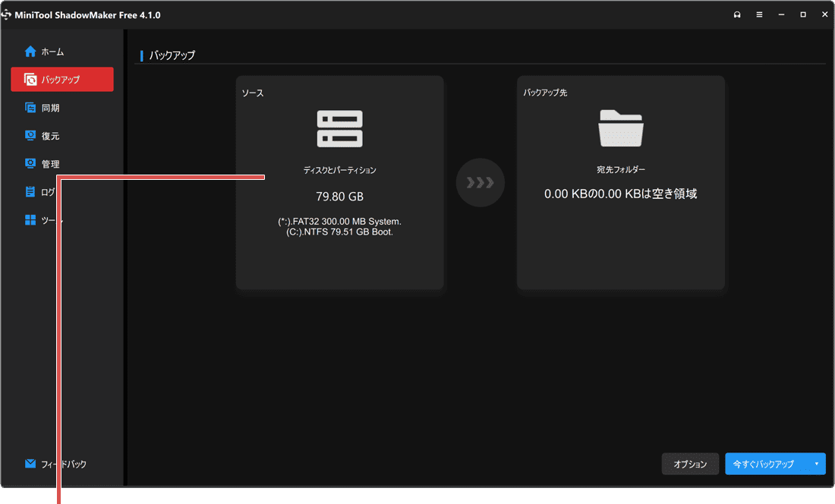
Task: Click the arrow button between source and destination
Action: (480, 182)
